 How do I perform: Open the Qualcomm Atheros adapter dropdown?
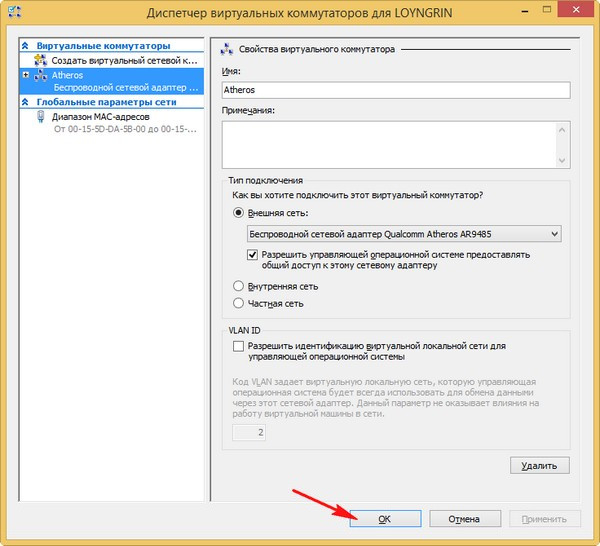[553, 233]
